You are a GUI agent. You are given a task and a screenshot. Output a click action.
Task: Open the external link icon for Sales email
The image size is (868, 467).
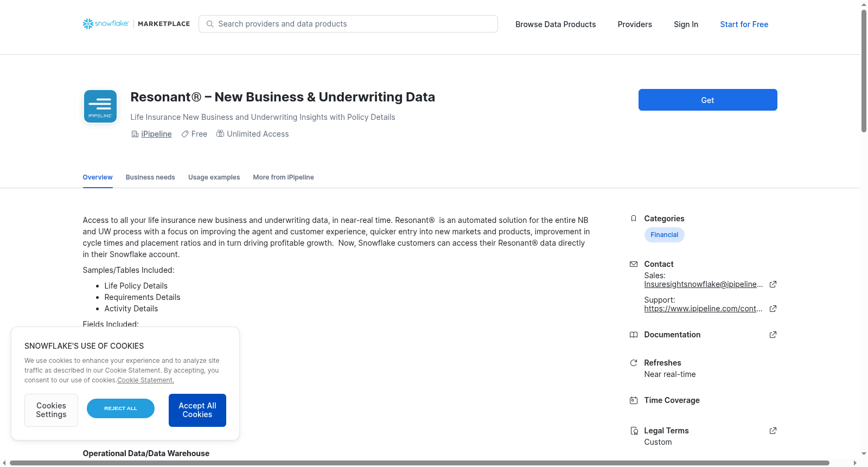click(x=773, y=284)
